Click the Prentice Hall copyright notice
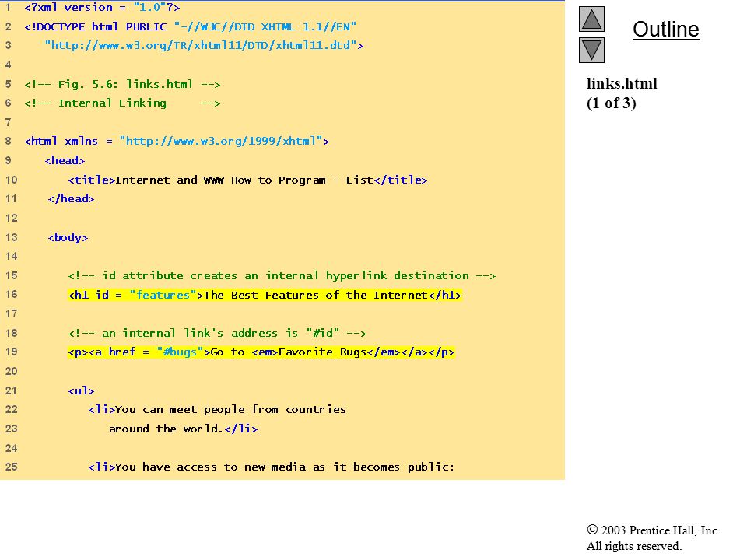The image size is (747, 560). 653,530
